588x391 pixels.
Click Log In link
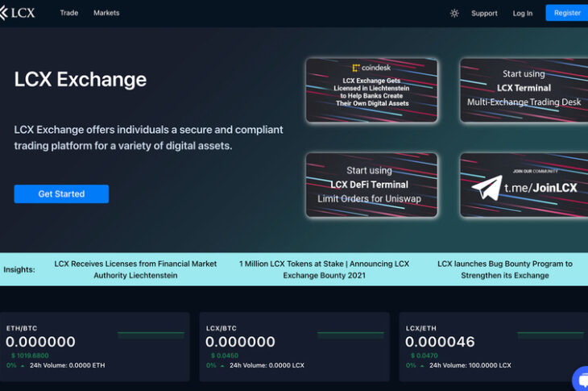[x=523, y=14]
